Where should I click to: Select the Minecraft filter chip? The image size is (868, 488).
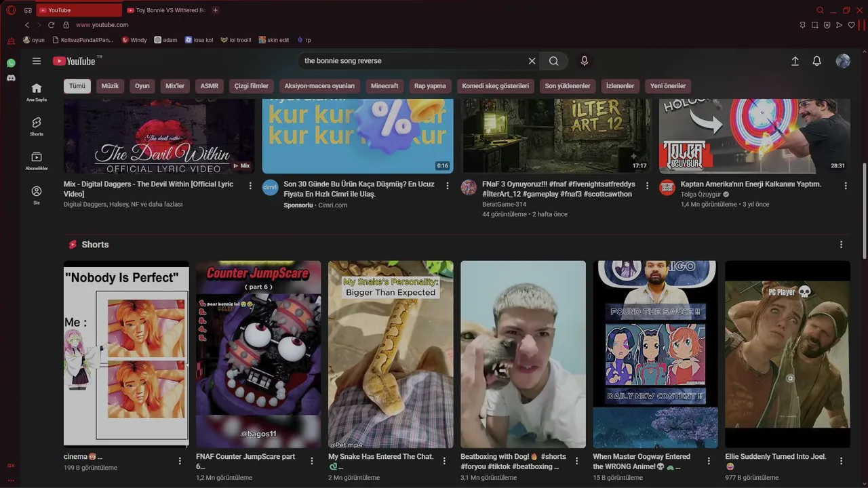pyautogui.click(x=384, y=86)
